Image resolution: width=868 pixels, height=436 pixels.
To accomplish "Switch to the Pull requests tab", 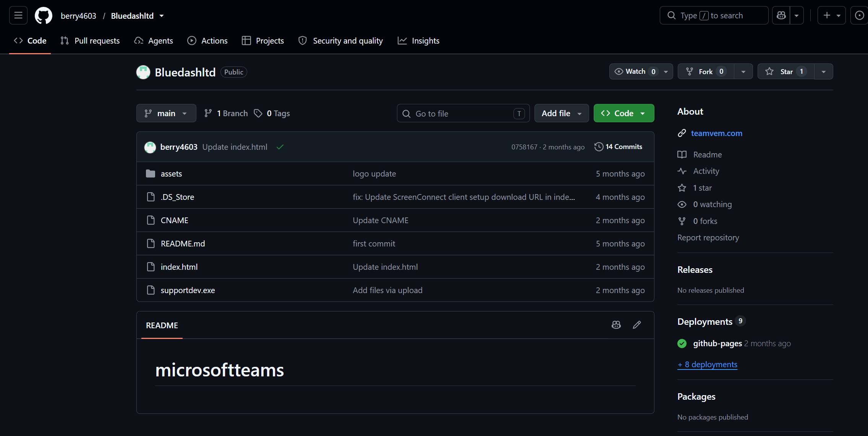I will click(x=90, y=41).
